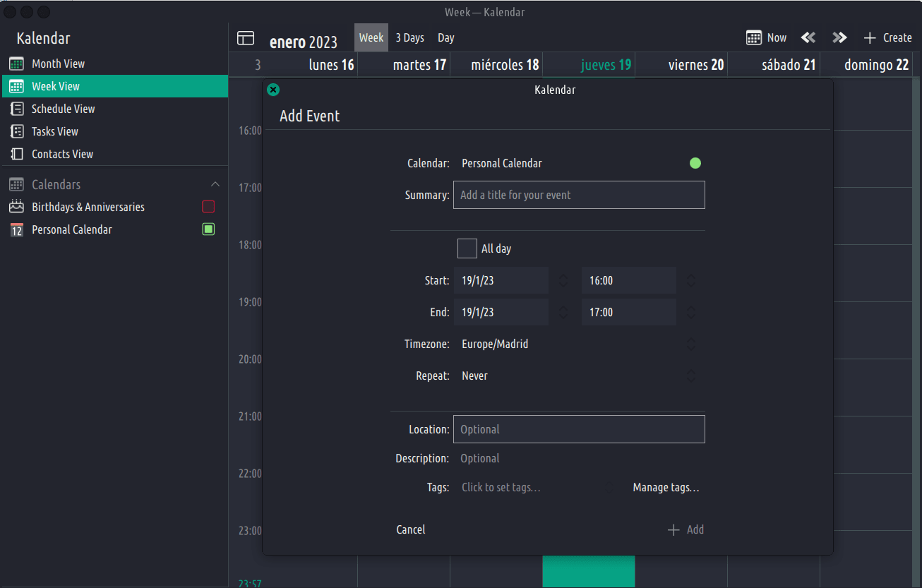This screenshot has width=922, height=588.
Task: Open the Timezone Europe/Madrid dropdown
Action: point(575,344)
